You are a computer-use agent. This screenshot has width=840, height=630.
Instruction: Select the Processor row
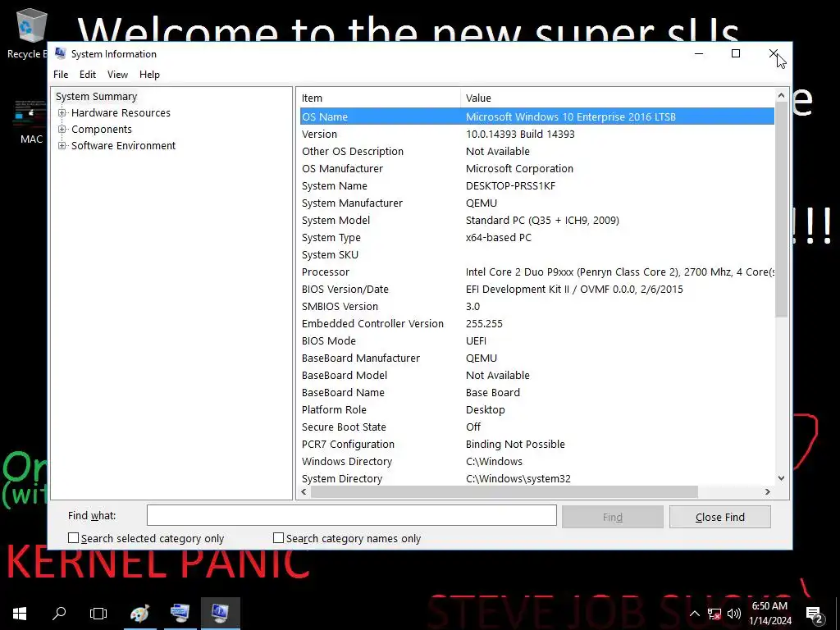(x=536, y=272)
